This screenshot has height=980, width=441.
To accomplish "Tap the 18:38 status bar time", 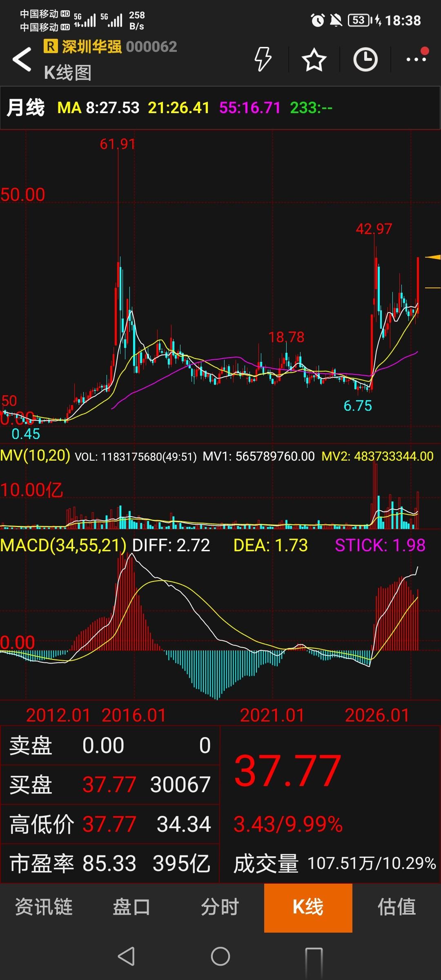I will pos(403,20).
